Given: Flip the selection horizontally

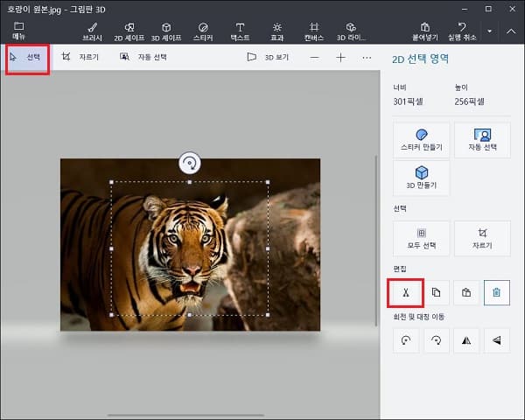Looking at the screenshot, I should pyautogui.click(x=466, y=340).
